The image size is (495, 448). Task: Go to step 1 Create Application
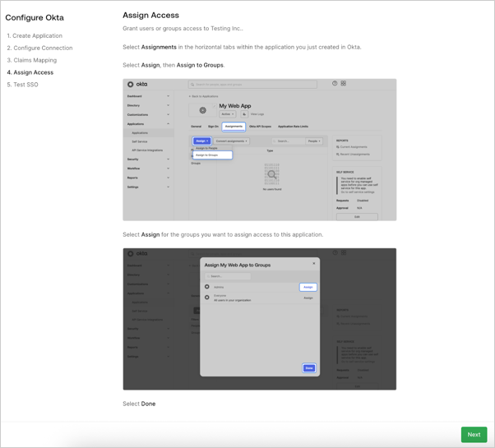click(35, 35)
